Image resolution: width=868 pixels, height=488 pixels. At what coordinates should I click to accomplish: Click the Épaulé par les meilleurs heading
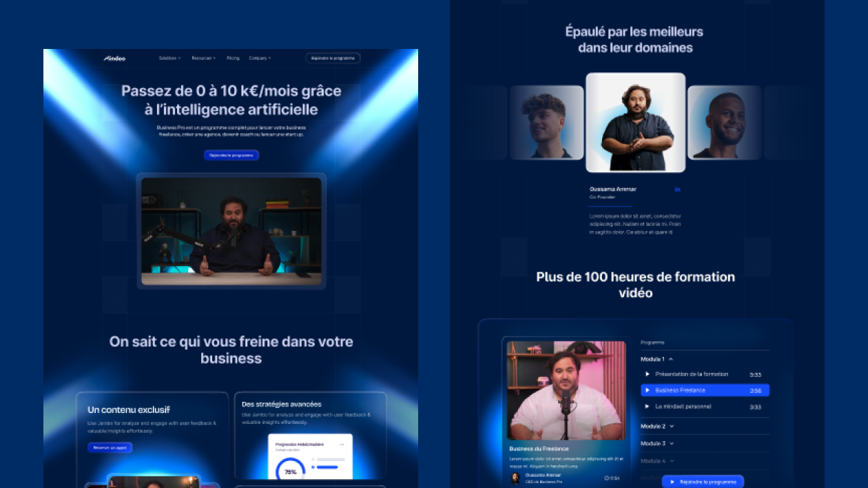point(634,39)
